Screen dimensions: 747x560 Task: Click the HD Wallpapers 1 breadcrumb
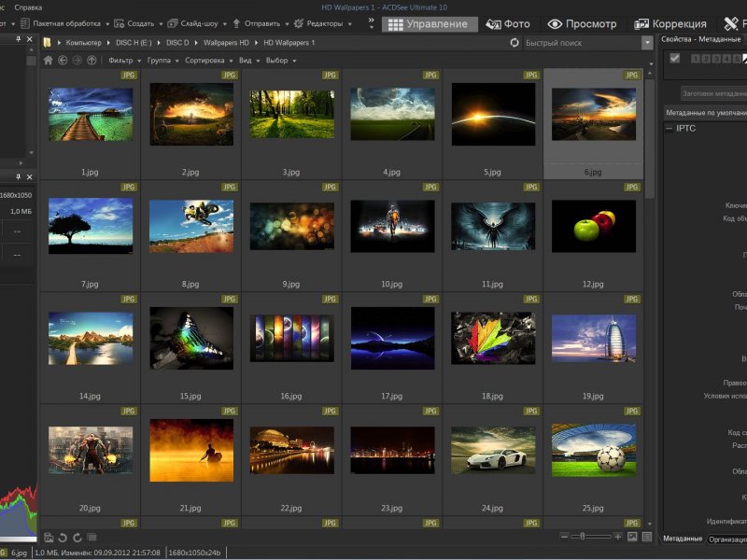289,43
